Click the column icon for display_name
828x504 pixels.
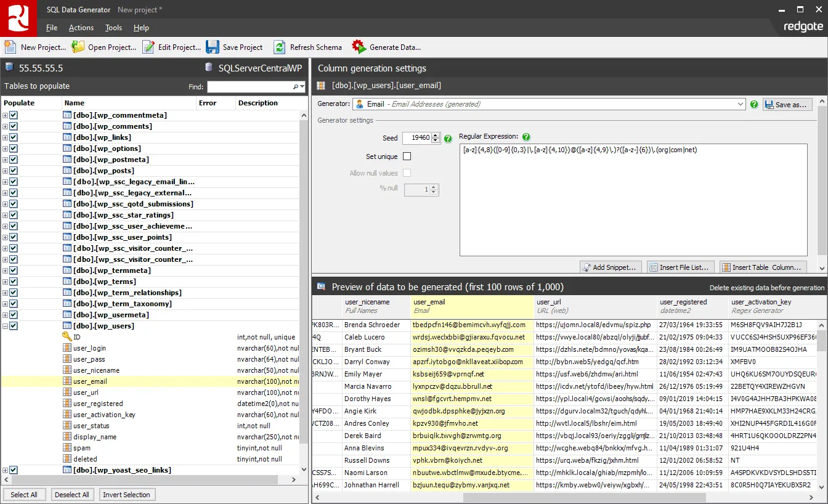point(67,437)
